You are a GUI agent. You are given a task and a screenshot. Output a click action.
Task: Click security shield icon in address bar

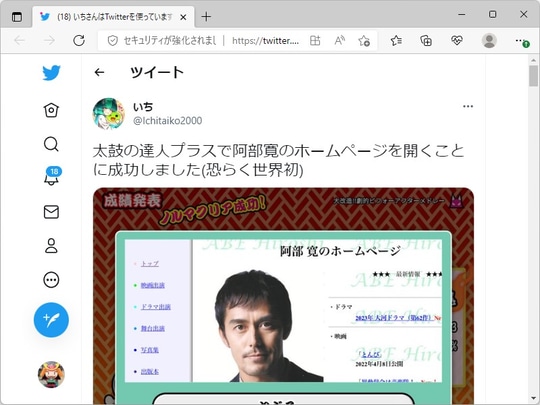coord(112,41)
